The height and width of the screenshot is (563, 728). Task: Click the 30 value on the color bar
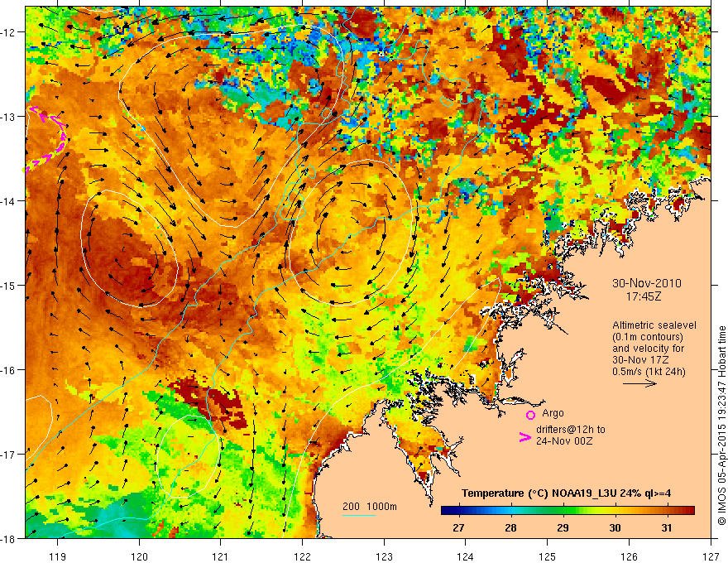click(615, 528)
